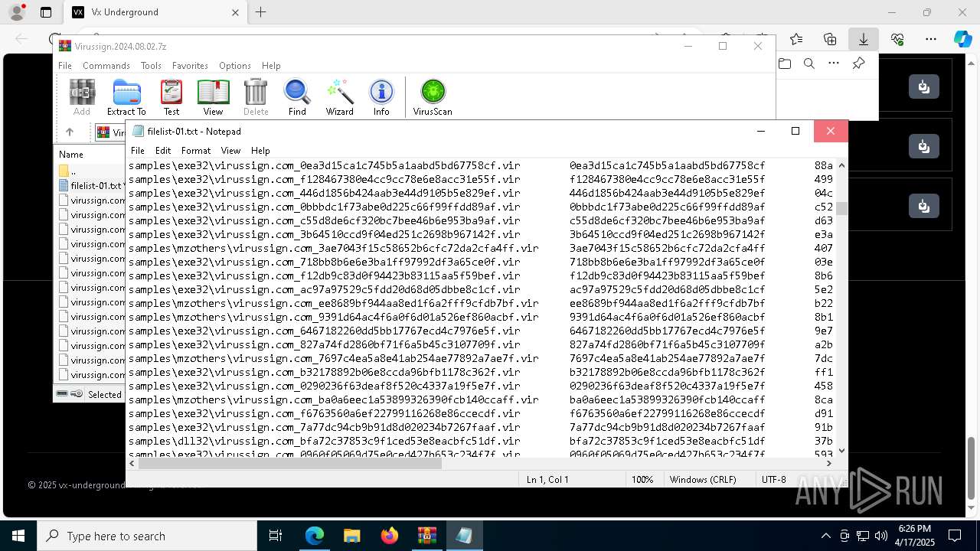
Task: Switch to WinRAR via taskbar icon
Action: 426,536
